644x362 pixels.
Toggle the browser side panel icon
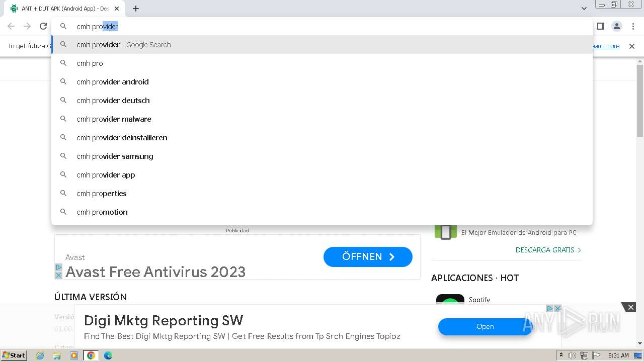(600, 26)
